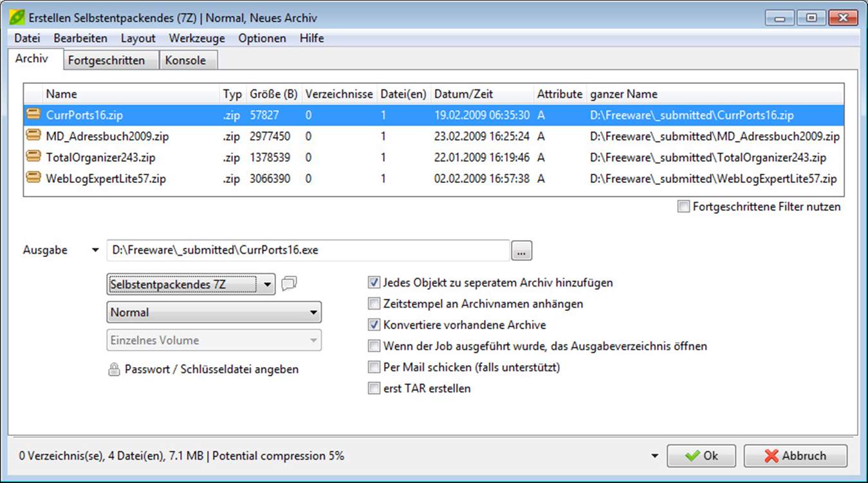Screen dimensions: 868x483
Task: Cancel with the Abbruch button
Action: click(x=795, y=456)
